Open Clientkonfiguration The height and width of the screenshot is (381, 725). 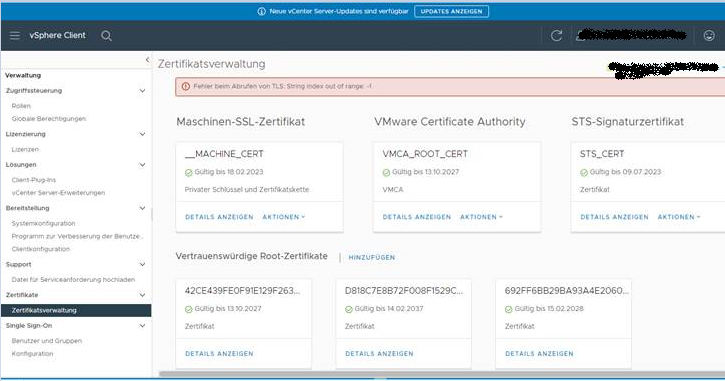click(x=41, y=249)
